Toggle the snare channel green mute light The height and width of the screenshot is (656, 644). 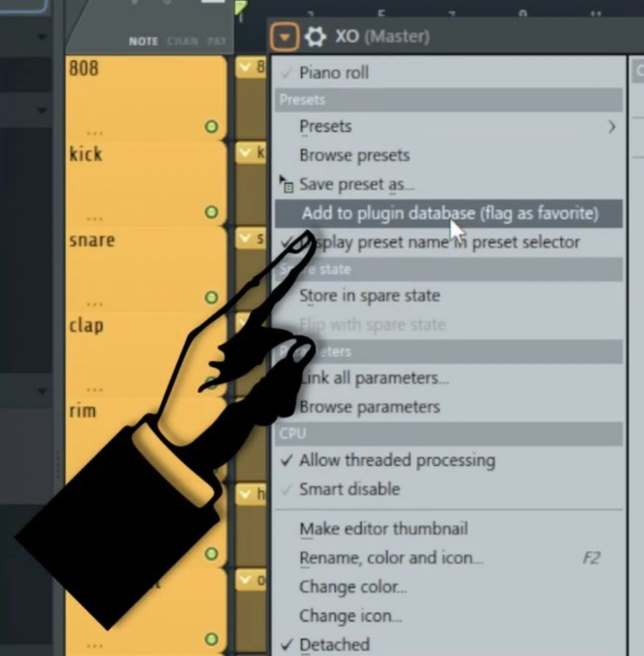point(211,297)
